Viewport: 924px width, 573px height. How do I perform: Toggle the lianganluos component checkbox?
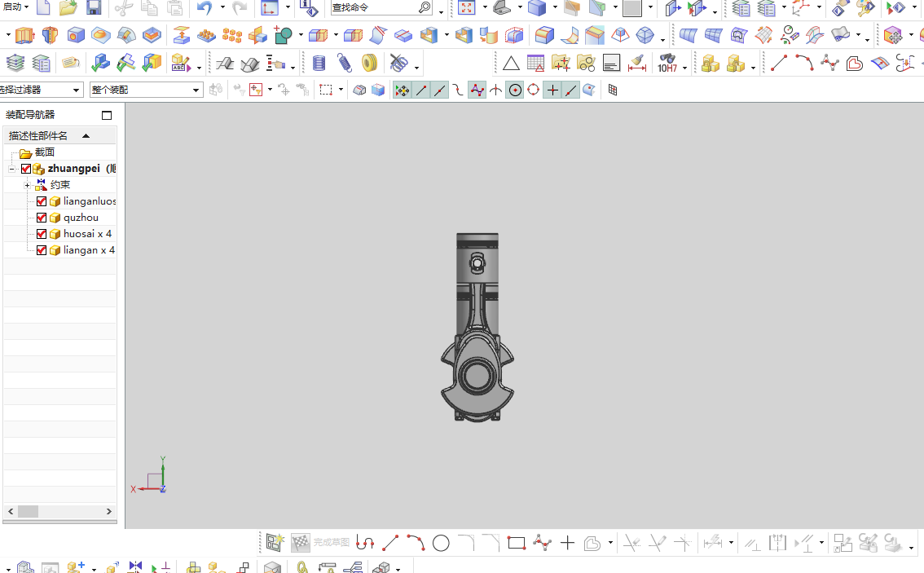[42, 201]
